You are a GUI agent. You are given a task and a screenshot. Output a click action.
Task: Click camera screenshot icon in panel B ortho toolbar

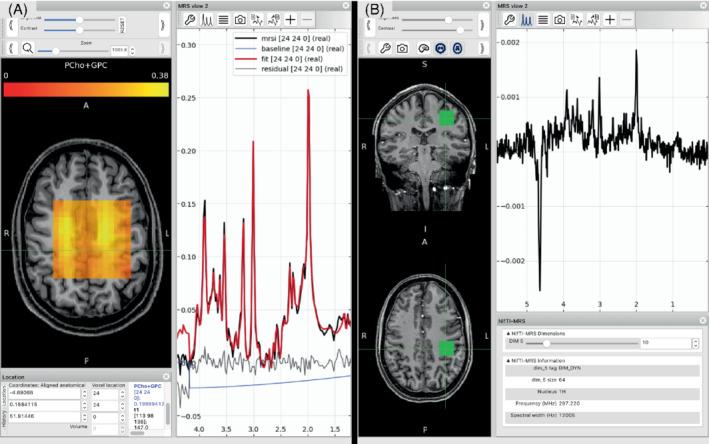[x=402, y=48]
